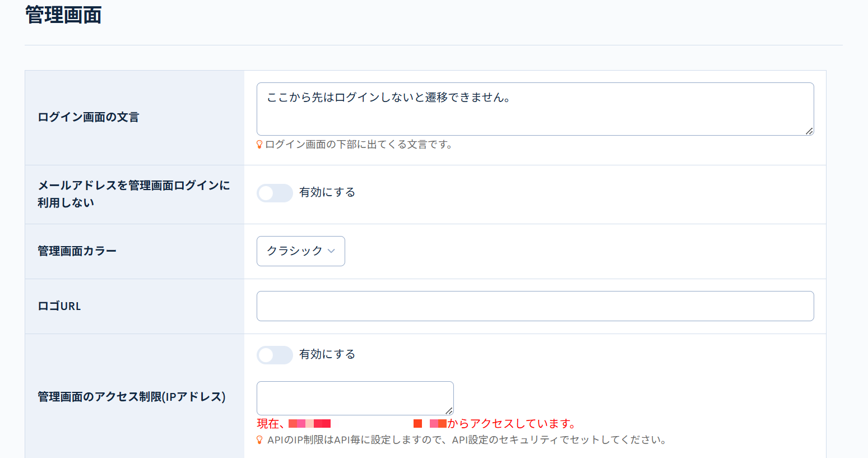Toggle the 有効にする switch for email login setting

(x=275, y=193)
